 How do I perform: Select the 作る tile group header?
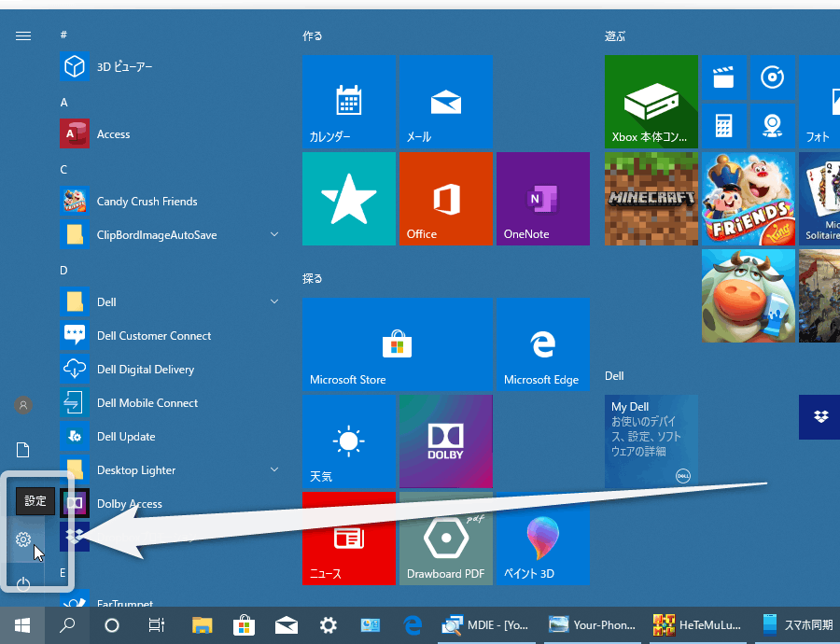pos(313,35)
